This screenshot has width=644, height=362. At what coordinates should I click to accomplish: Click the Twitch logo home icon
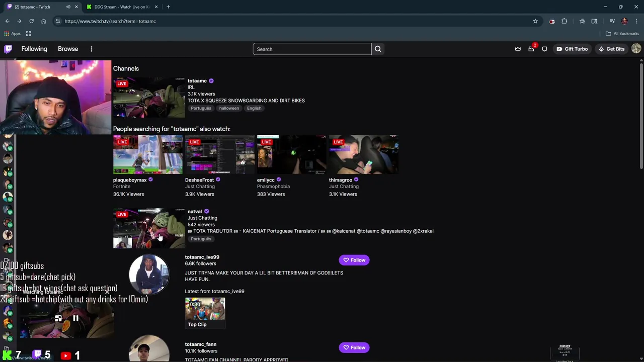tap(8, 49)
